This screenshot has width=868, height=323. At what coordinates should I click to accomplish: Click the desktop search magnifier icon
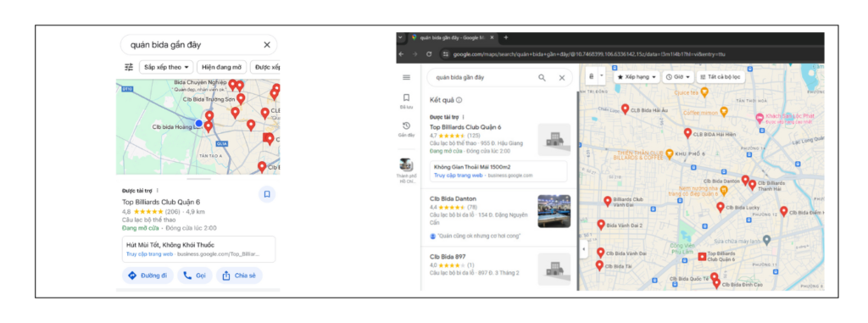[542, 77]
